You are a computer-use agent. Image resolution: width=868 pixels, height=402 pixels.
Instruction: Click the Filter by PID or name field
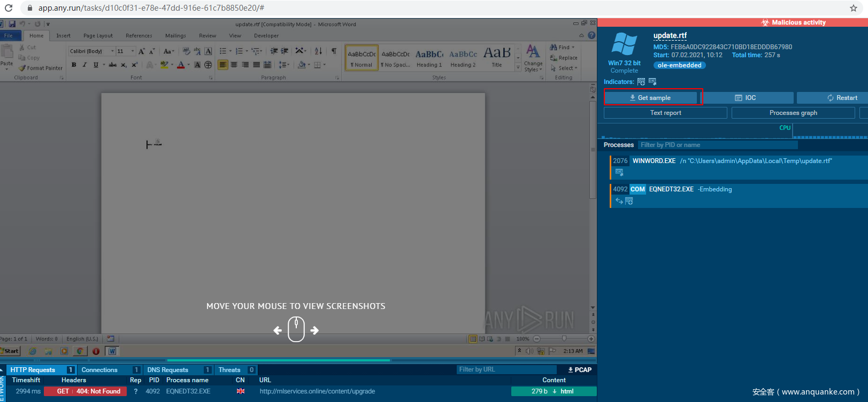(717, 145)
